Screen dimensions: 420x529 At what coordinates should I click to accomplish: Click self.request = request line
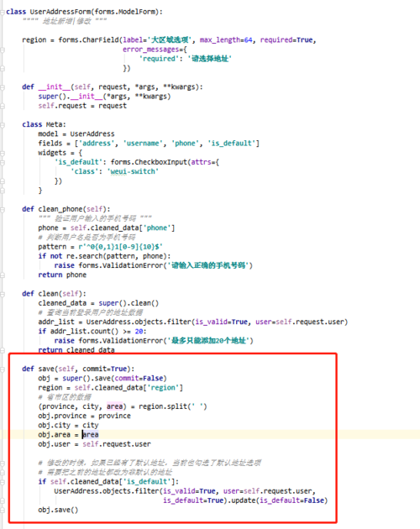click(x=82, y=106)
